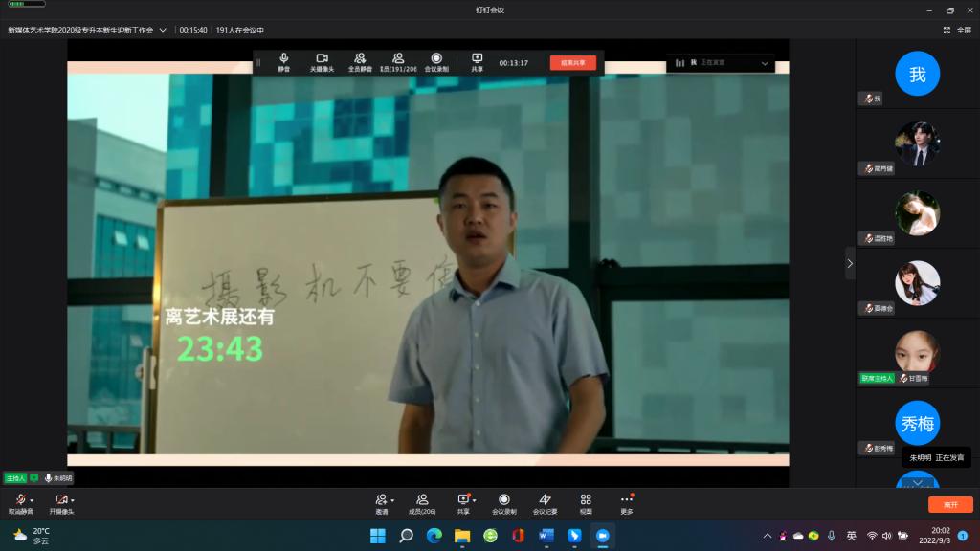The height and width of the screenshot is (551, 980).
Task: Enter fullscreen using the 全屏 button
Action: [959, 30]
